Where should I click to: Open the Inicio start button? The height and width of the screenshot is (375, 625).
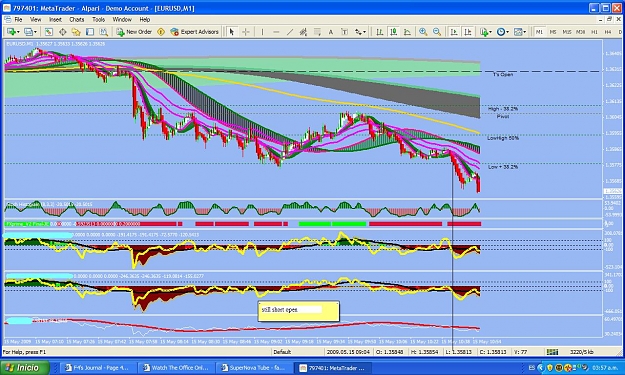click(25, 367)
